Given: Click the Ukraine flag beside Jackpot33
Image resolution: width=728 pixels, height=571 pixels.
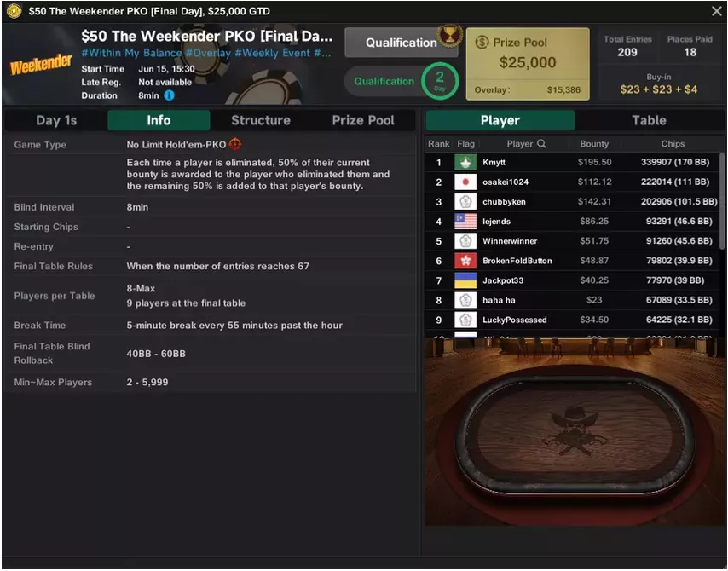Looking at the screenshot, I should [465, 280].
